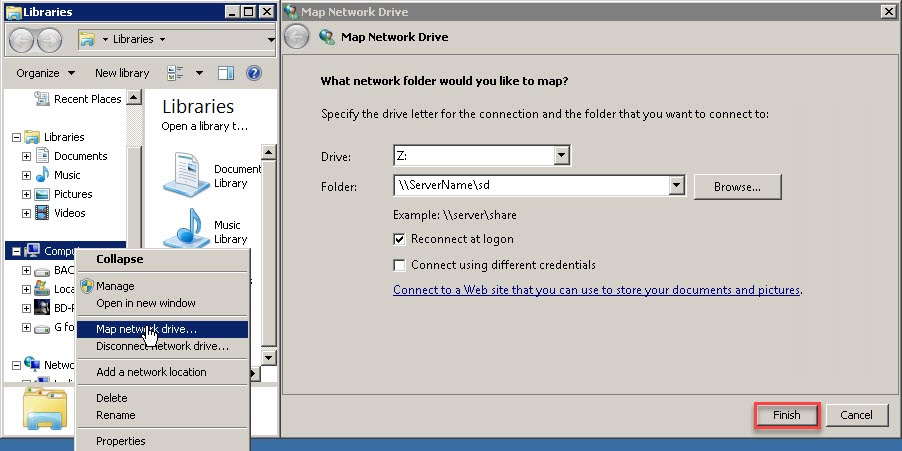Open the Folder path dropdown arrow
The width and height of the screenshot is (902, 451).
pyautogui.click(x=675, y=186)
